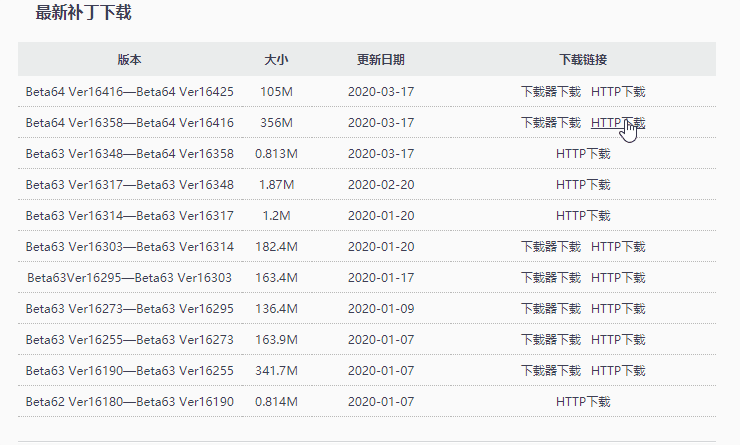Click HTTP下载 for Beta63 Ver16190—Ver16255 patch
This screenshot has height=445, width=740.
click(617, 371)
